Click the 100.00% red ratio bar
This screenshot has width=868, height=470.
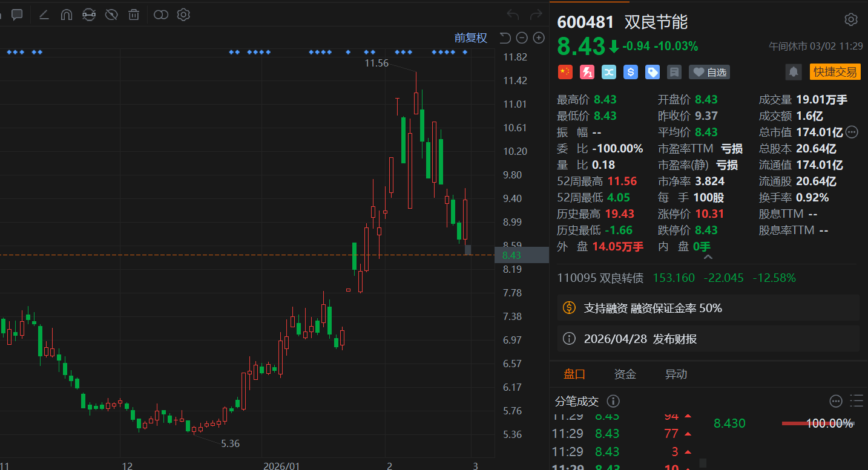coord(818,423)
